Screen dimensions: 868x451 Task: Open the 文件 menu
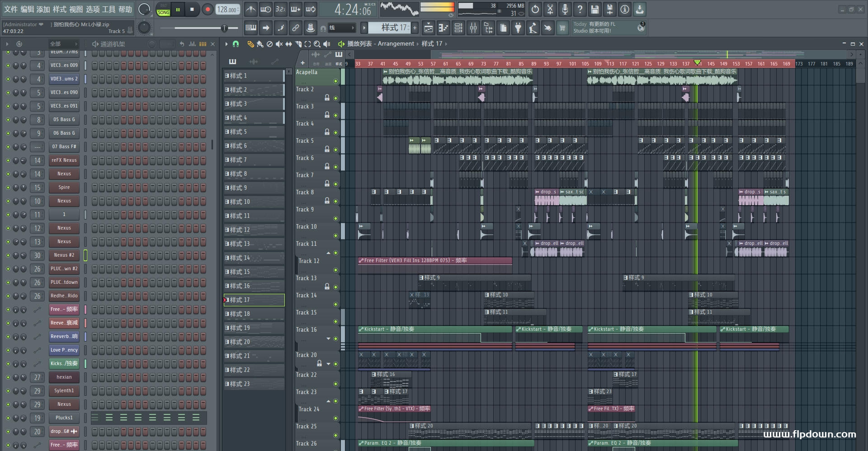(x=10, y=9)
